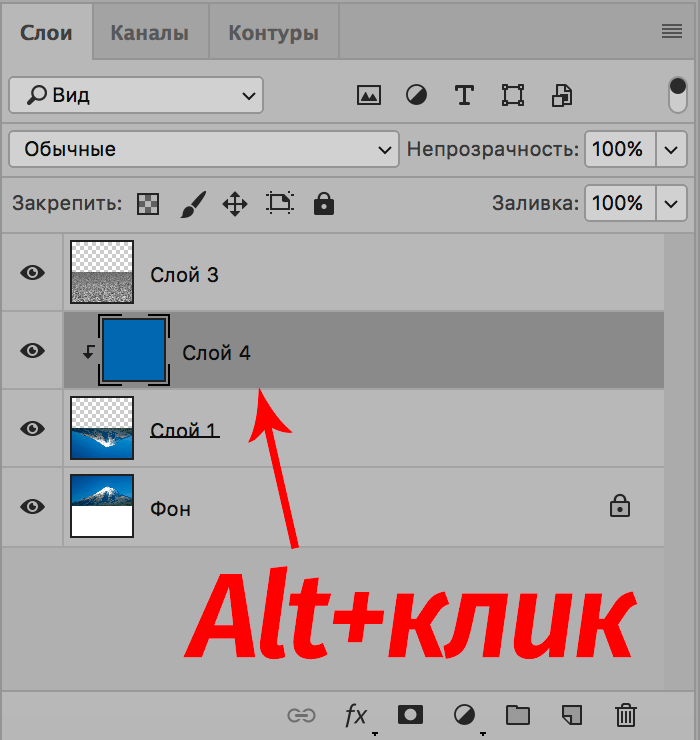This screenshot has width=700, height=740.
Task: Turn off layer filtering switch
Action: tap(678, 96)
